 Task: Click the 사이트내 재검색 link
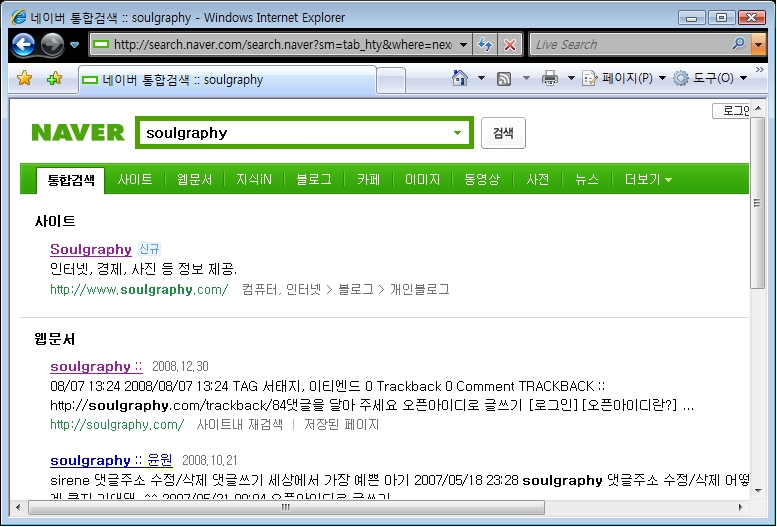point(240,425)
